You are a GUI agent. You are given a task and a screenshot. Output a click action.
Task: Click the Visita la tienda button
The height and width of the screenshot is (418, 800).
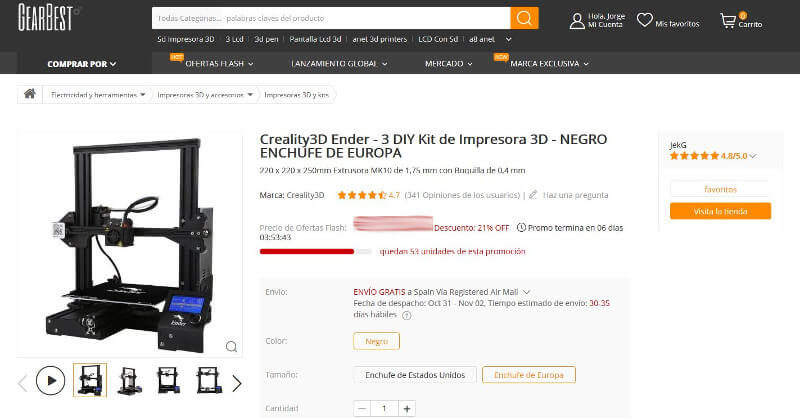click(720, 211)
